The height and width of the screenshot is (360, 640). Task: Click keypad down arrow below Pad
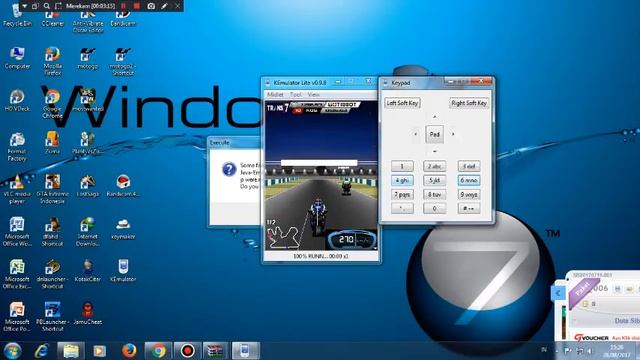[434, 151]
